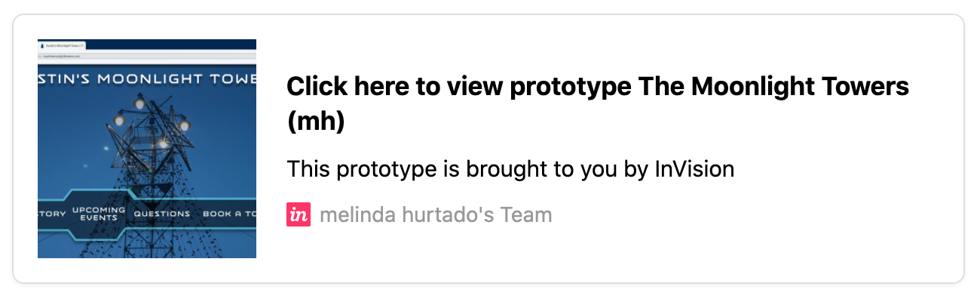
Task: Click the favicon in thumbnail browser tab
Action: (x=41, y=46)
